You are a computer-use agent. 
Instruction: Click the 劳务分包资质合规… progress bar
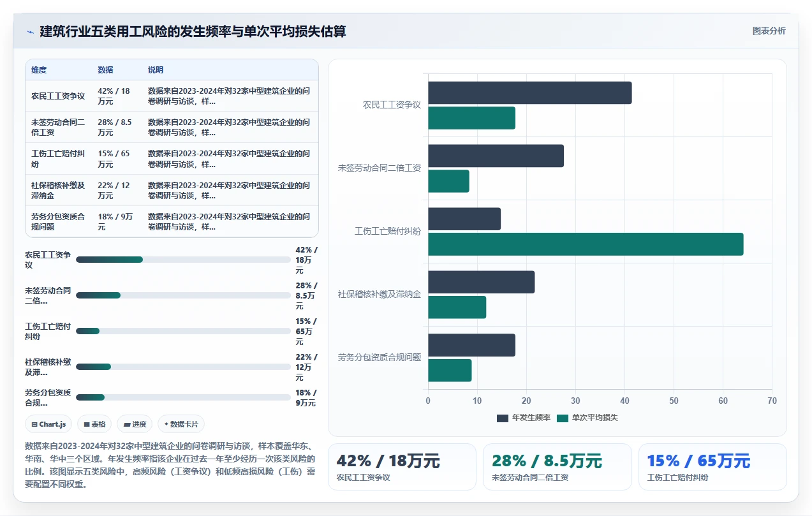point(183,397)
